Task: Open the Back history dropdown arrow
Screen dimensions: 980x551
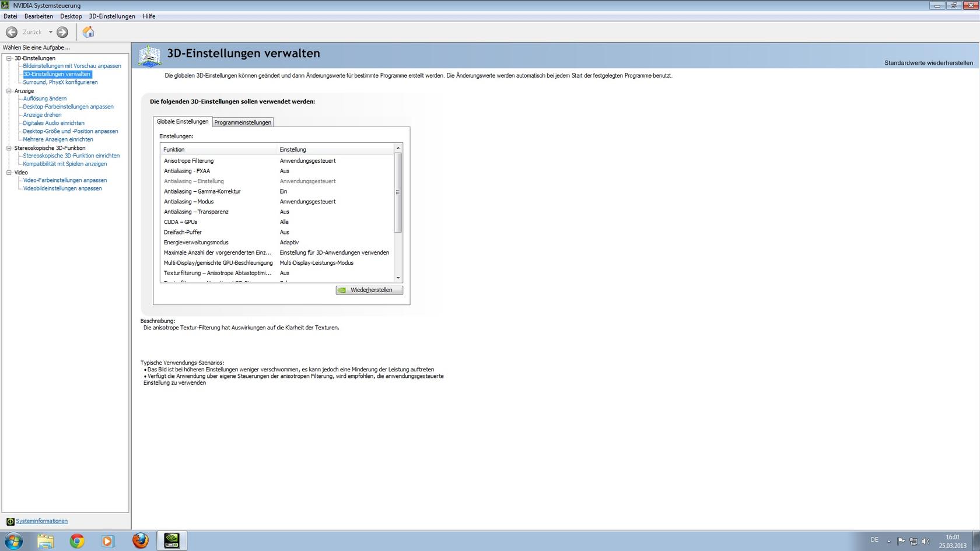Action: [x=51, y=32]
